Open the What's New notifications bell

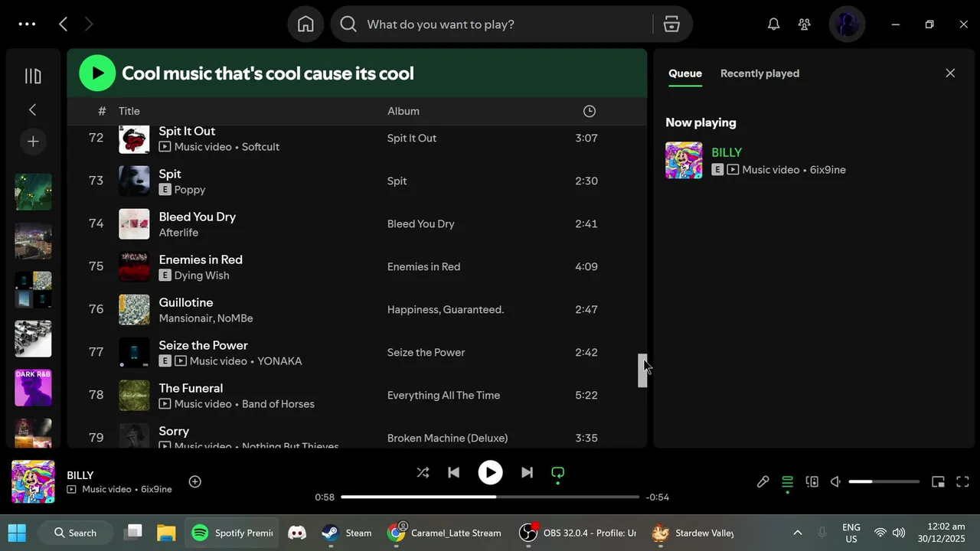click(774, 24)
